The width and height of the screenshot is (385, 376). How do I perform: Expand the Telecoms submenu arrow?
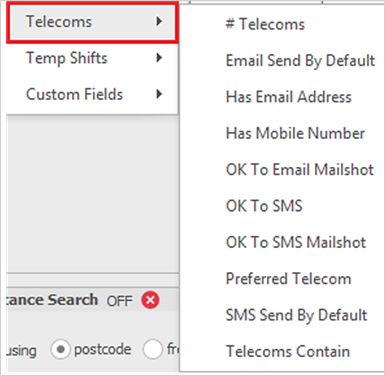pyautogui.click(x=159, y=22)
